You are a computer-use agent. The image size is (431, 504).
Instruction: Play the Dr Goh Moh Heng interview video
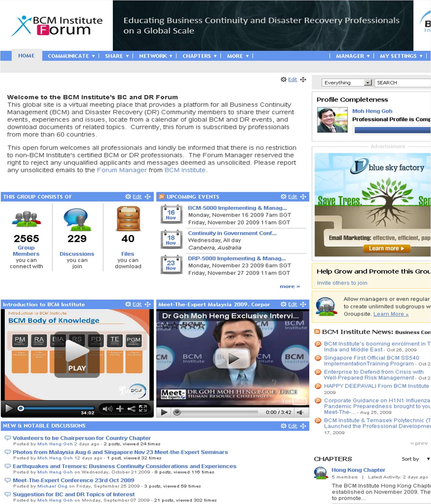tap(233, 359)
